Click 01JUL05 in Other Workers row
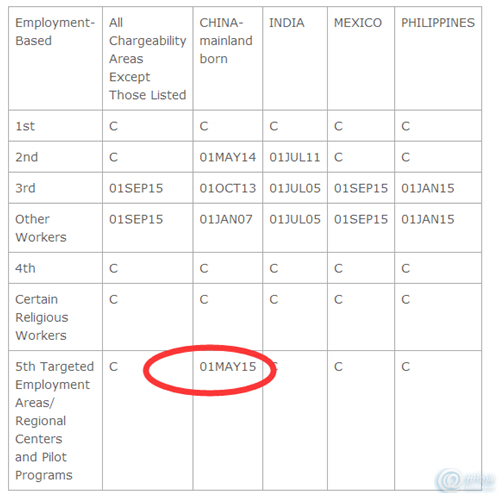Screen dimensions: 500x500 pos(295,219)
